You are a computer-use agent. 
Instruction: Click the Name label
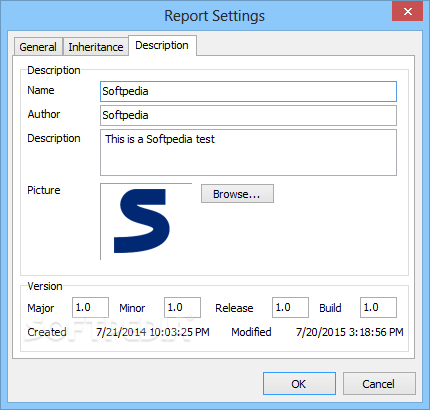pyautogui.click(x=41, y=90)
